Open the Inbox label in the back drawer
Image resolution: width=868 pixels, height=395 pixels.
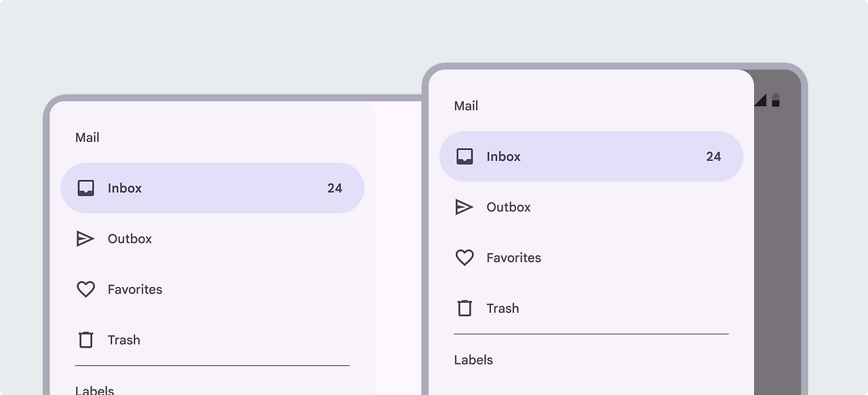pos(125,188)
